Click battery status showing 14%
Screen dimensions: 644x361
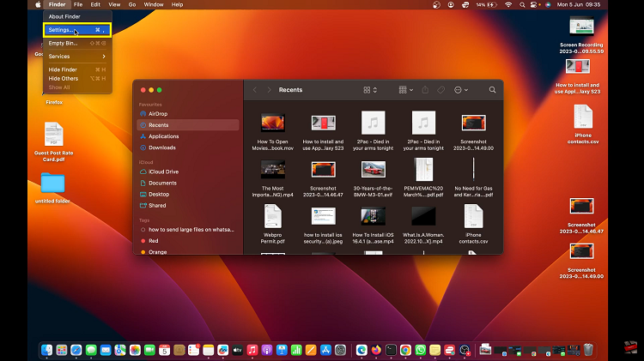pos(486,4)
